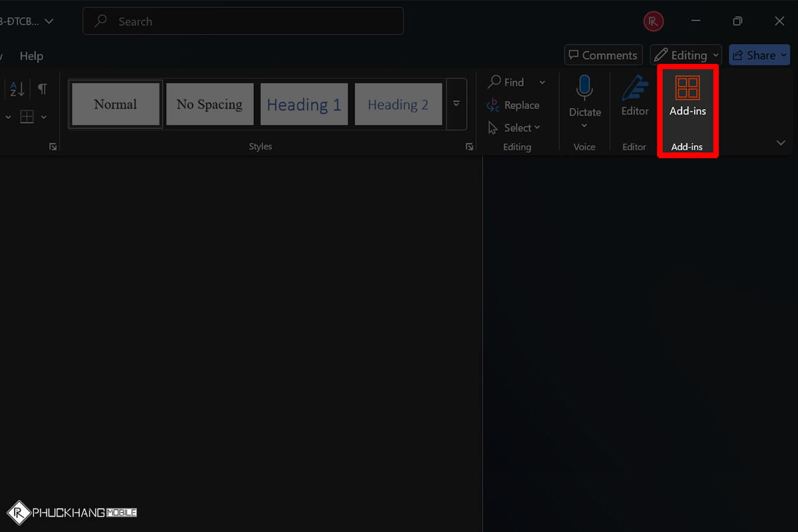
Task: Open the Editing mode dropdown
Action: pos(686,55)
